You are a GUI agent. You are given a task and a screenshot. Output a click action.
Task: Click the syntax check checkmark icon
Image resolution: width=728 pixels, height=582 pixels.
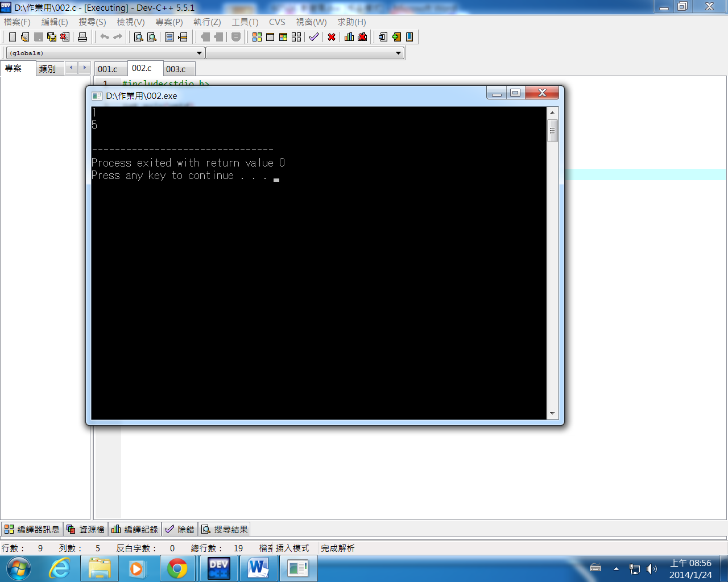click(314, 37)
